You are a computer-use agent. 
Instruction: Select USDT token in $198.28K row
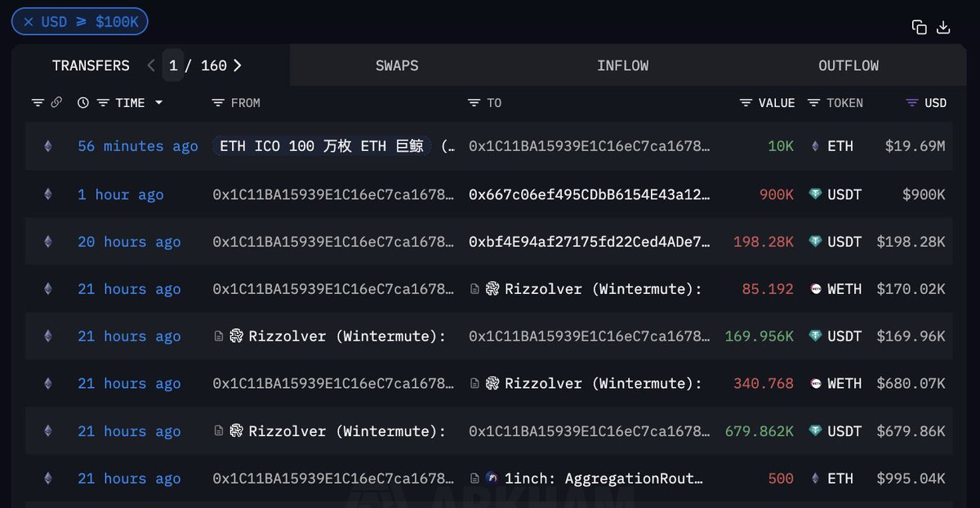point(835,242)
